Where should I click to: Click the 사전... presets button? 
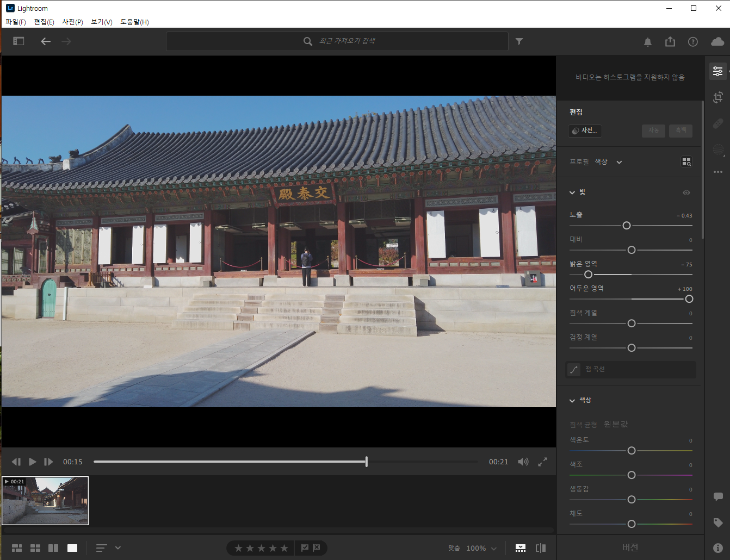585,130
